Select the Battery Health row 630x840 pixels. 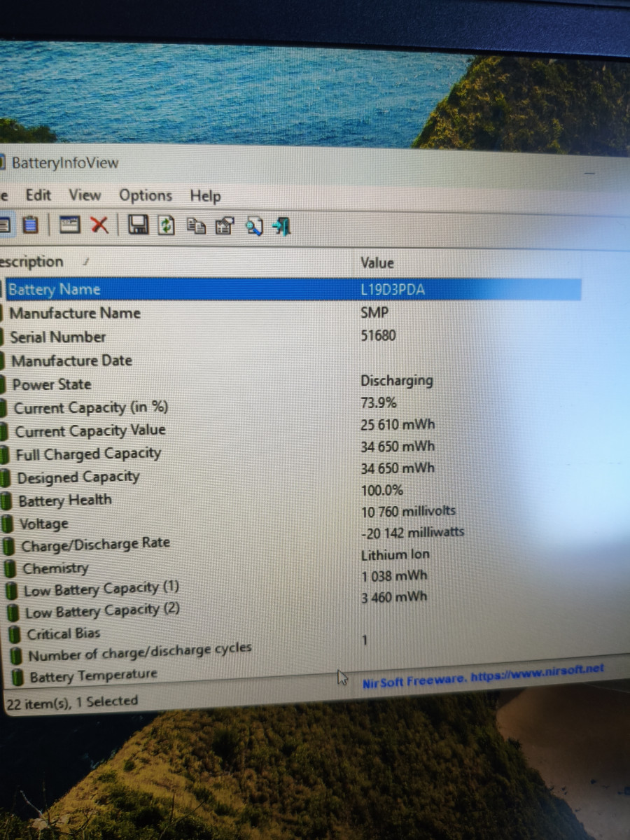click(64, 500)
